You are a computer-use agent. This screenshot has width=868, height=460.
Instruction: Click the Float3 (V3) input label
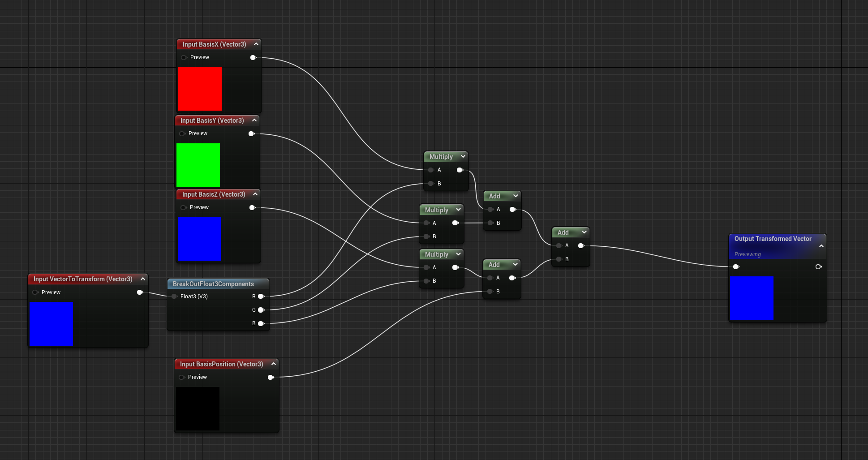tap(193, 296)
